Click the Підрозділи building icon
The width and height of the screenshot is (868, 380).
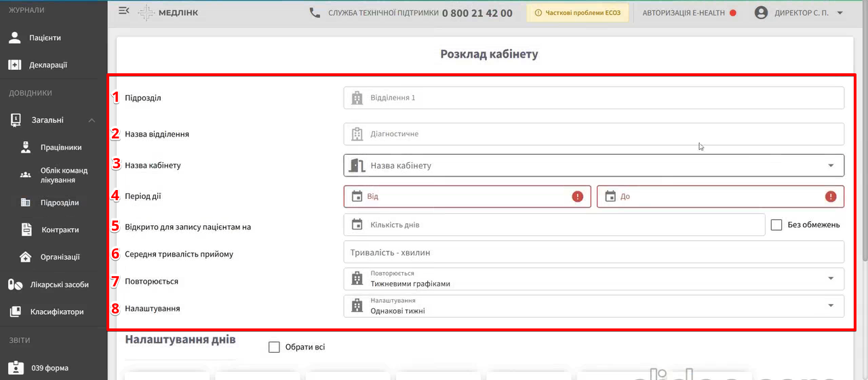pyautogui.click(x=26, y=202)
